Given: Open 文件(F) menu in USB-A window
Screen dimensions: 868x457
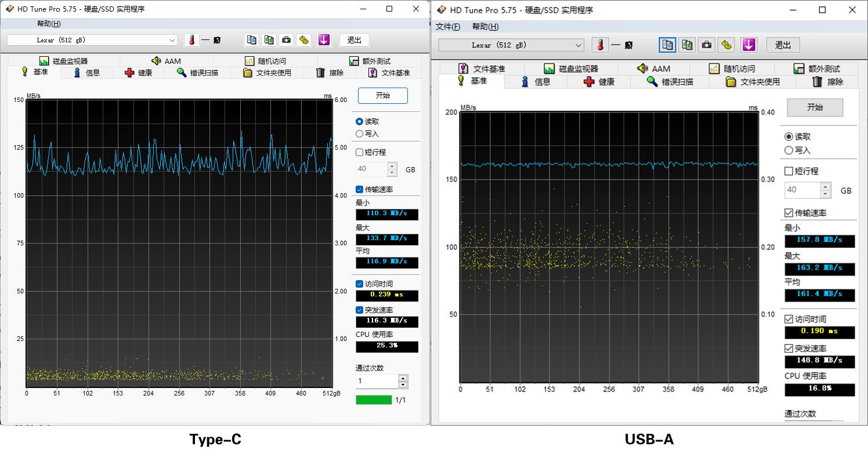Looking at the screenshot, I should (448, 27).
